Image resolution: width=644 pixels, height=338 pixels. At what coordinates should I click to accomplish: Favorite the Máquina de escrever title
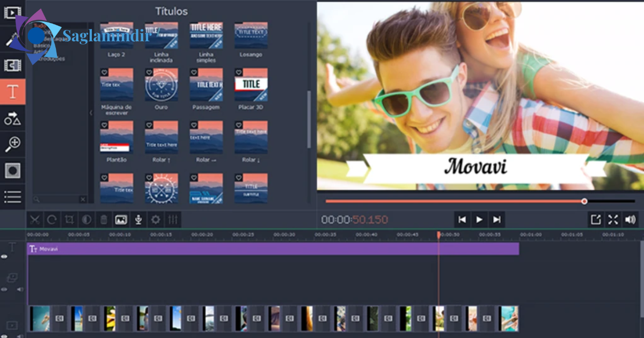pyautogui.click(x=105, y=72)
